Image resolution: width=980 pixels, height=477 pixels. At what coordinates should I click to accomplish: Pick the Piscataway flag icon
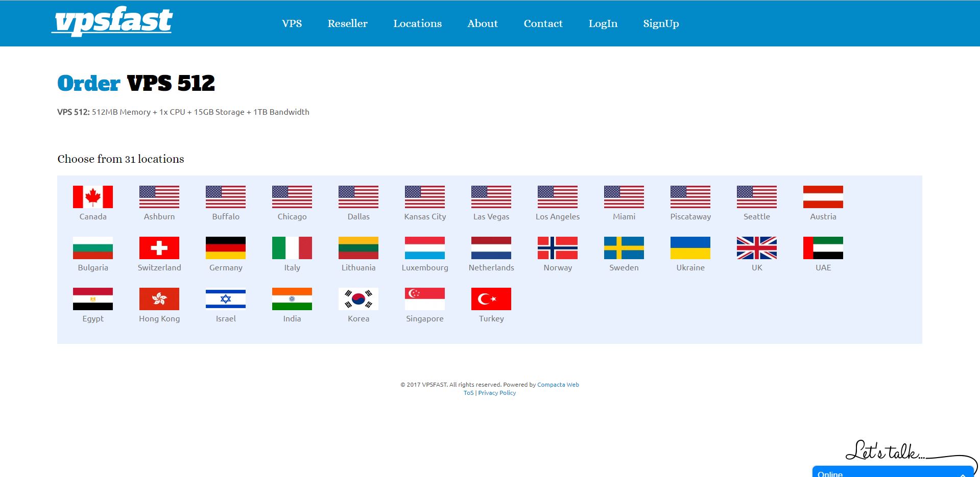click(690, 197)
